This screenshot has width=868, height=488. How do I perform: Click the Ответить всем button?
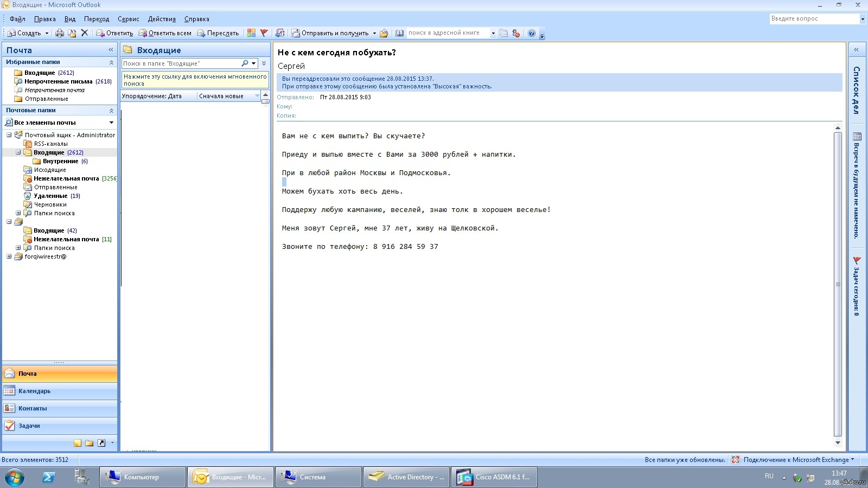(x=165, y=33)
